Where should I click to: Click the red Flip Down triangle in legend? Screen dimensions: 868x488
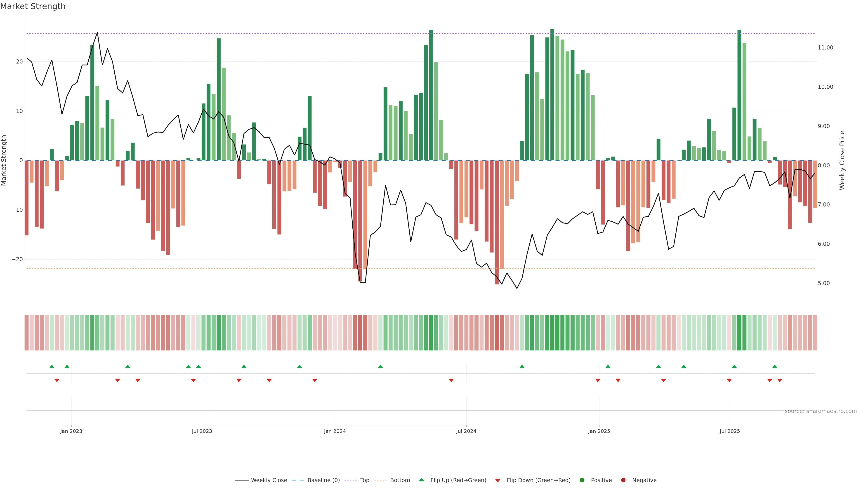498,481
